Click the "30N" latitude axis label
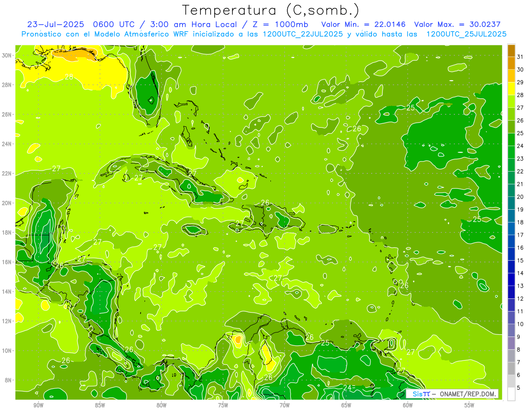This screenshot has height=411, width=532. pyautogui.click(x=7, y=55)
